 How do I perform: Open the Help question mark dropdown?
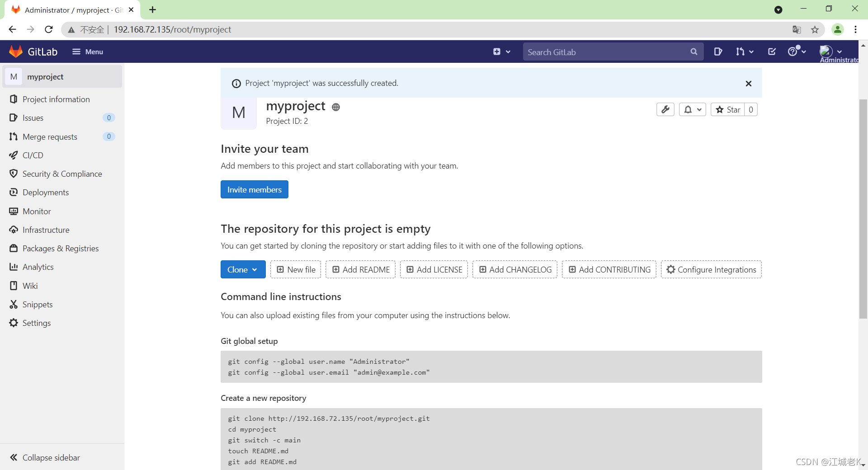pyautogui.click(x=797, y=51)
